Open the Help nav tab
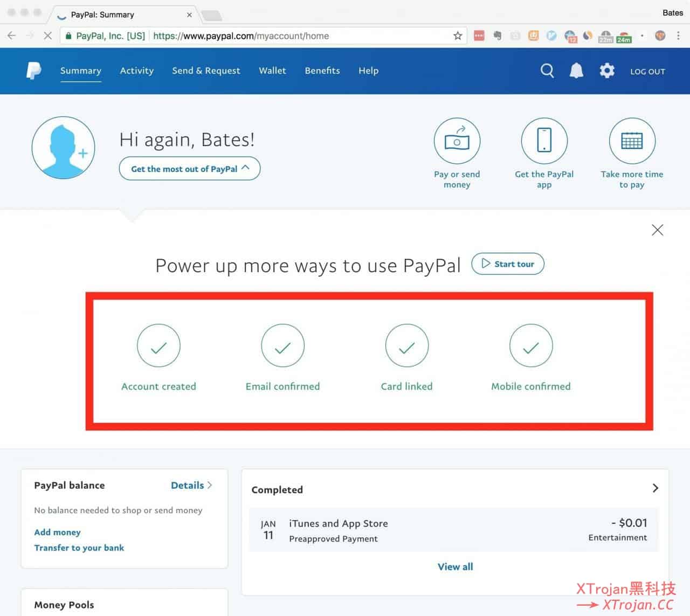Screen dimensions: 690x616 [369, 71]
